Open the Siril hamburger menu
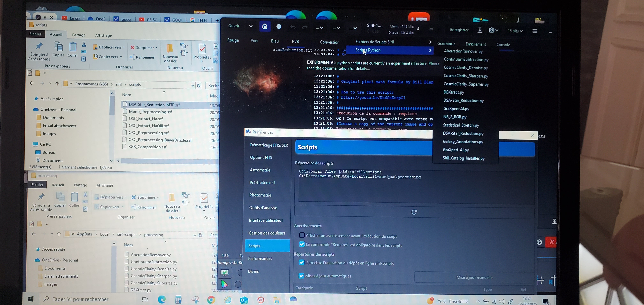 535,31
